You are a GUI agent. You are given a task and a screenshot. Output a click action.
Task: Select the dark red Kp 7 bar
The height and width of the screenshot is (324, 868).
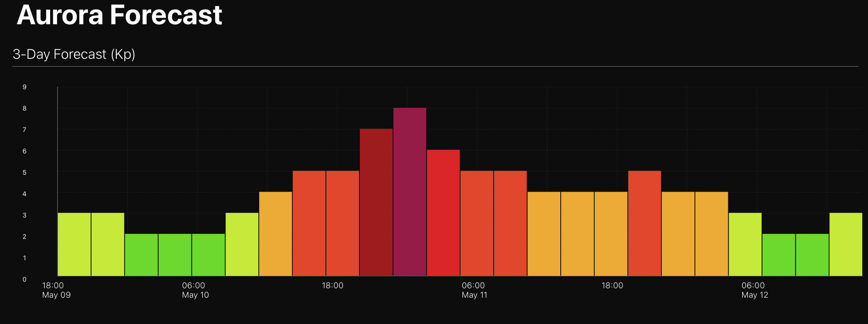click(x=376, y=202)
